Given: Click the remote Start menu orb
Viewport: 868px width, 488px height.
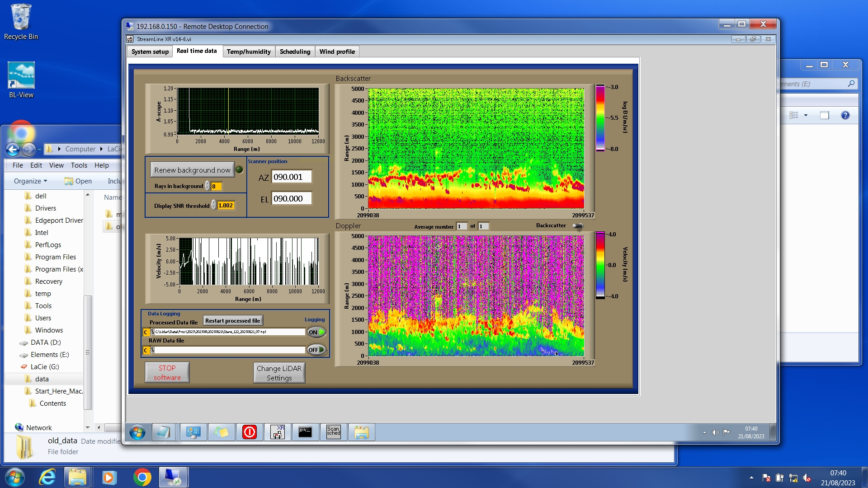Looking at the screenshot, I should point(137,432).
